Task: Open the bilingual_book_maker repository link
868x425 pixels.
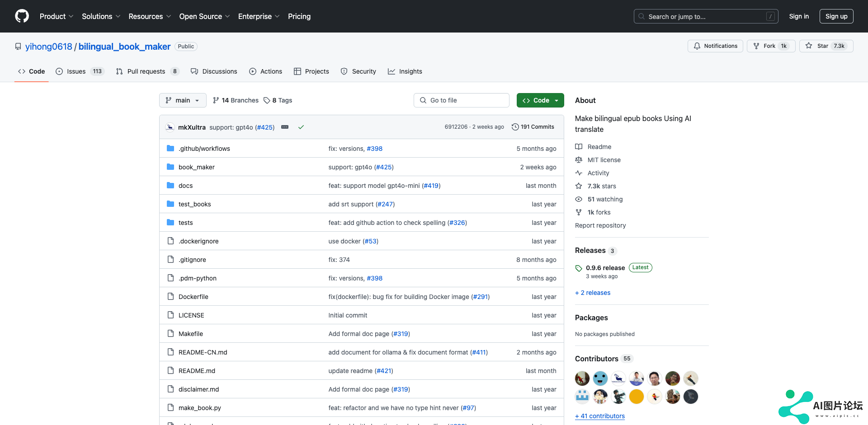Action: point(124,47)
